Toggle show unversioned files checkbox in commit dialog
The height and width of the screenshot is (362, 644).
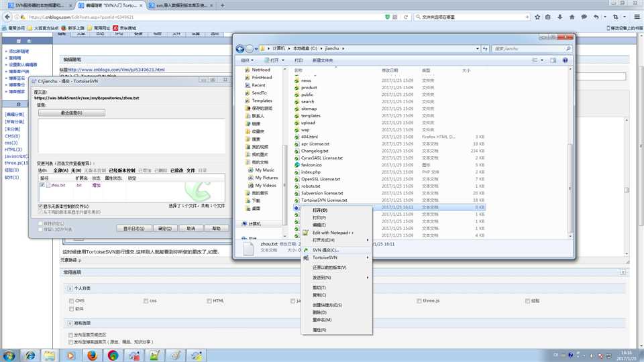[x=40, y=206]
